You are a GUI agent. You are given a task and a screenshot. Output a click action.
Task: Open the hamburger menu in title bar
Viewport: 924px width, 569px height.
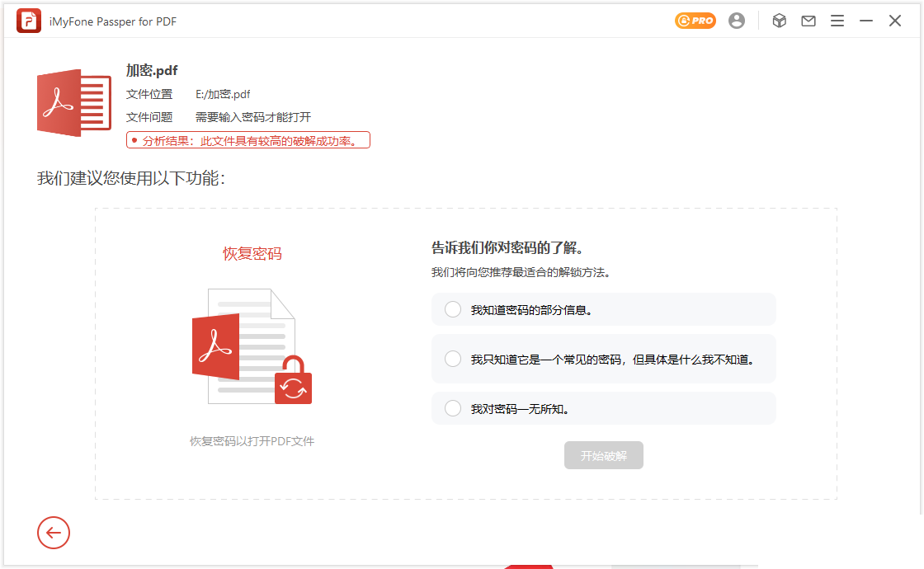click(837, 21)
